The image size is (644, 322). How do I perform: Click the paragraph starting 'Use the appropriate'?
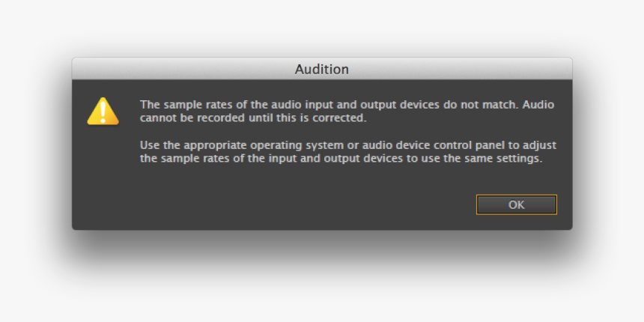point(348,151)
